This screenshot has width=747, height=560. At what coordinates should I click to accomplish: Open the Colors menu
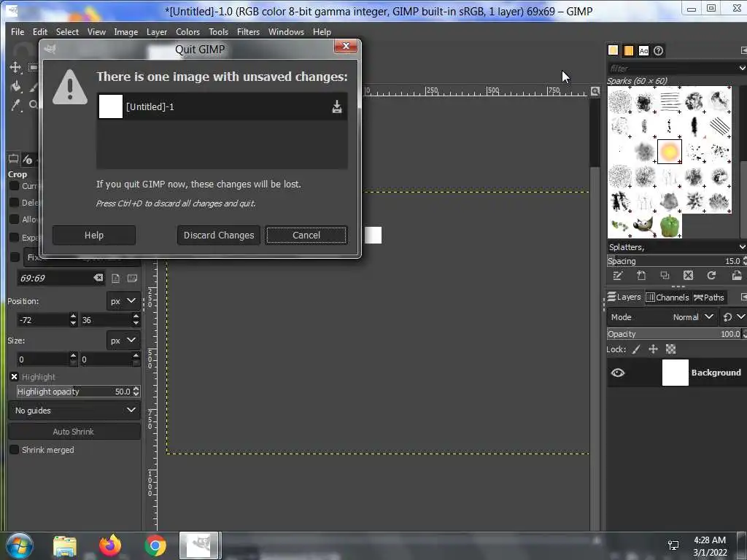tap(187, 32)
